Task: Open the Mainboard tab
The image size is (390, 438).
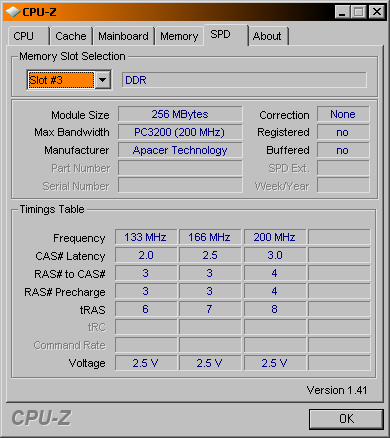Action: [x=123, y=36]
